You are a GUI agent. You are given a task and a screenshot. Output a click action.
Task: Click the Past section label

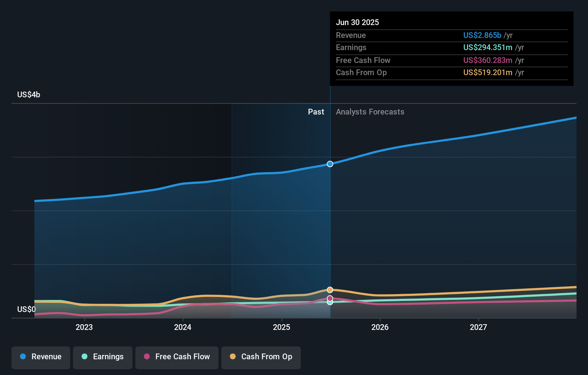[x=316, y=112]
